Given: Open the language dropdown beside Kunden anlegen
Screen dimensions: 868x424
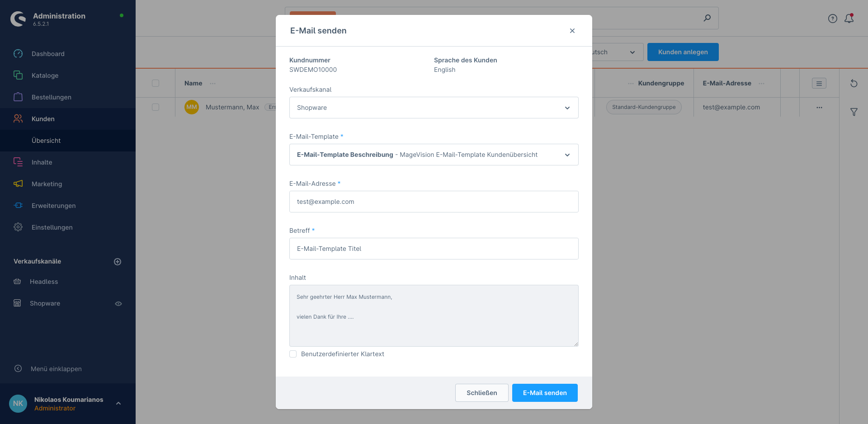Looking at the screenshot, I should coord(618,52).
